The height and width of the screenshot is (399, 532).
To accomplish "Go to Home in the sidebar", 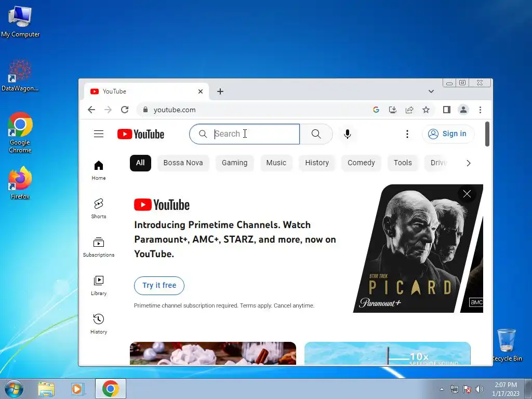I will coord(98,170).
